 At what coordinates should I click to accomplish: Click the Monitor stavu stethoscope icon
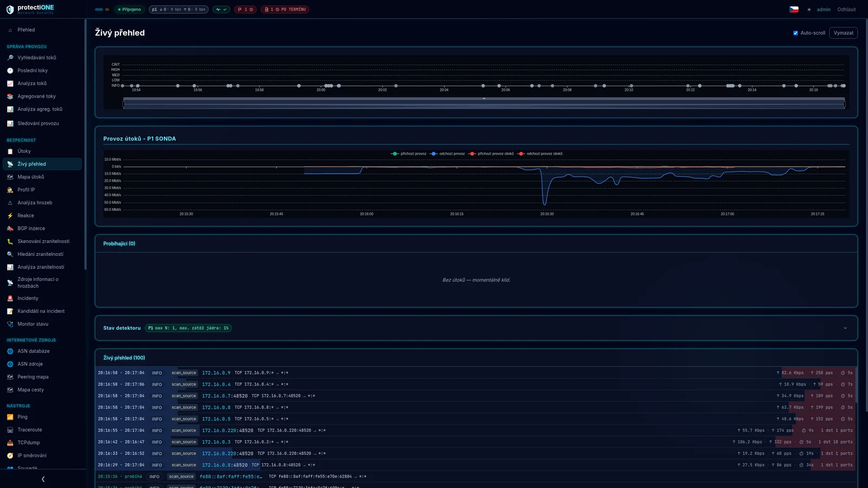[x=10, y=324]
